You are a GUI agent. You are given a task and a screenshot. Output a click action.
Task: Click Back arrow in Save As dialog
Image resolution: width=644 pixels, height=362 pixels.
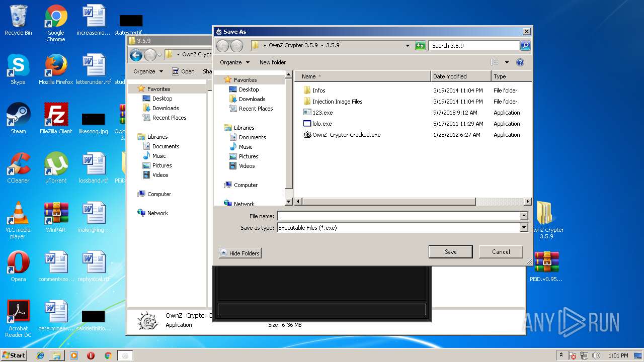(223, 46)
